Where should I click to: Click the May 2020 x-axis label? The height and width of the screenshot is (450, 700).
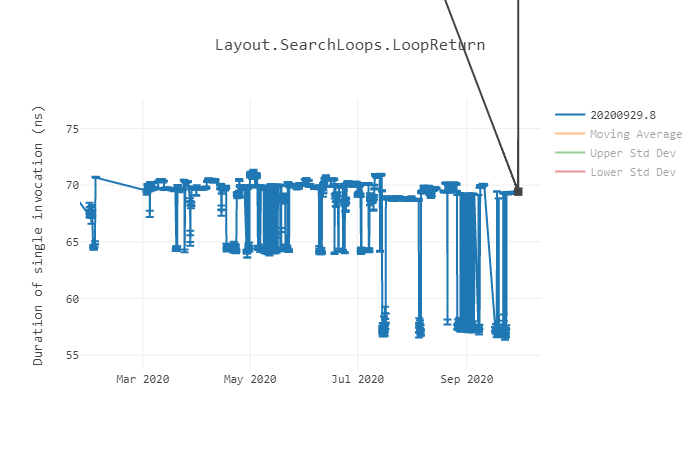coord(250,379)
